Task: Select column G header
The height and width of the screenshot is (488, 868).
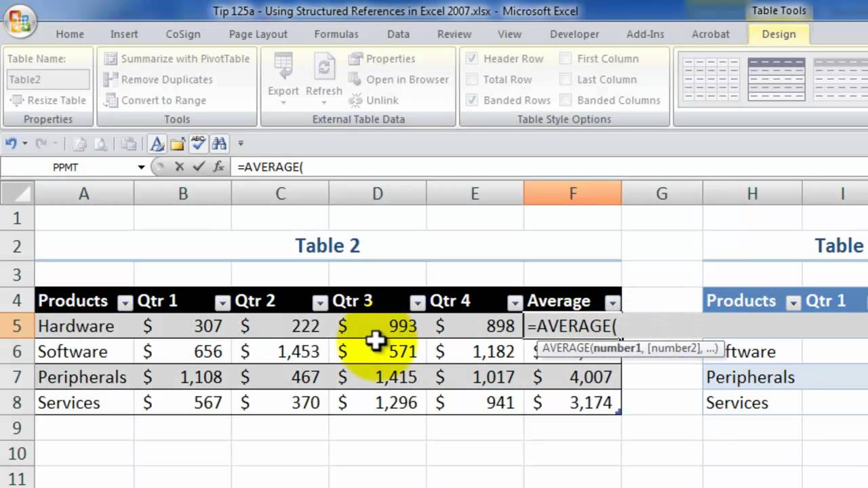Action: [662, 194]
